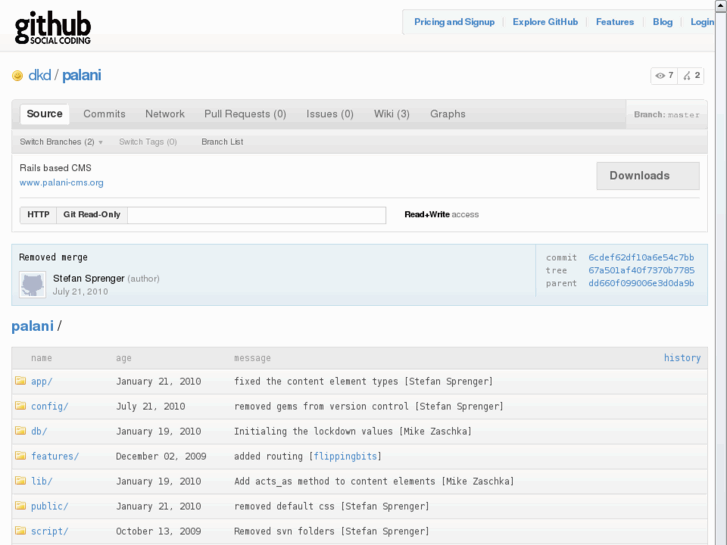Select the Git Read-Only URL option

(92, 215)
